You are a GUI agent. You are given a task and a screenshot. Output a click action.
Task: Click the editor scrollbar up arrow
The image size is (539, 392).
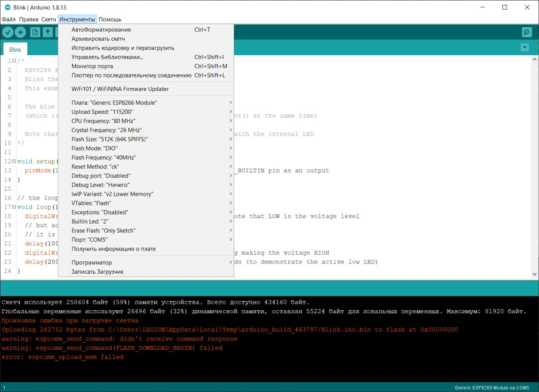point(535,60)
